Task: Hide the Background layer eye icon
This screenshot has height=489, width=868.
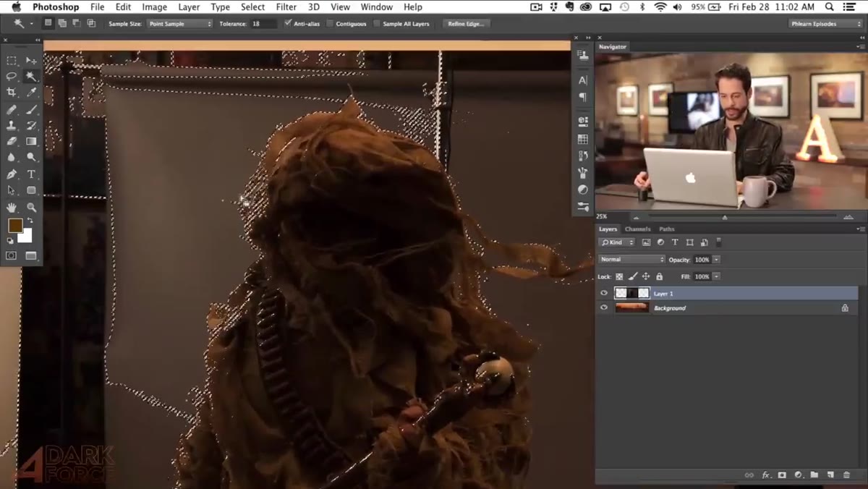Action: click(x=604, y=307)
